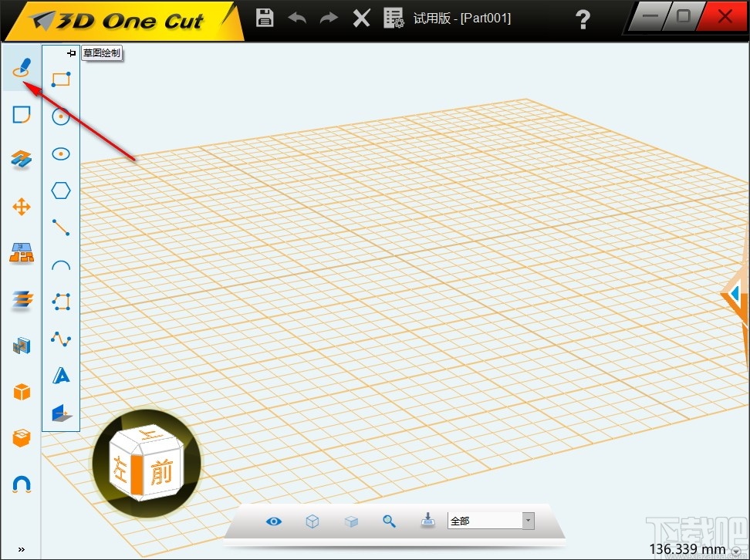Select the line drawing tool
The width and height of the screenshot is (750, 560).
61,227
